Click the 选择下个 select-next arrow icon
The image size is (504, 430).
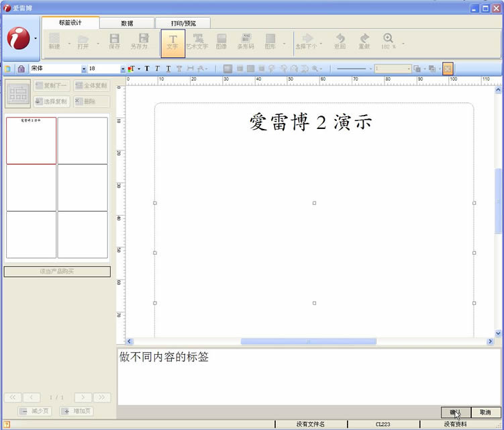306,42
